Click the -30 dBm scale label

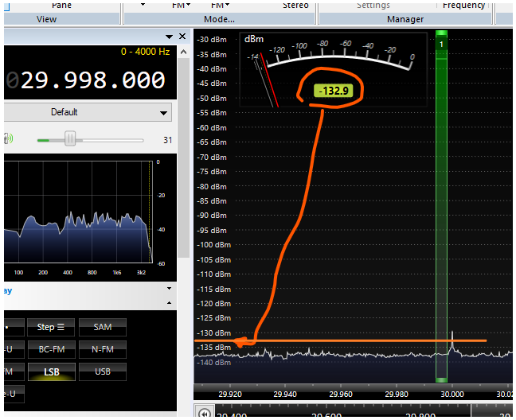point(212,40)
